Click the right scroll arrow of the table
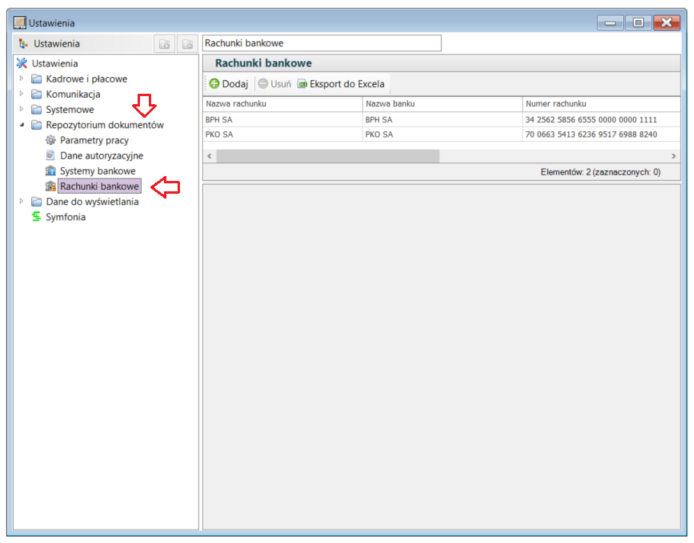694x543 pixels. point(674,156)
